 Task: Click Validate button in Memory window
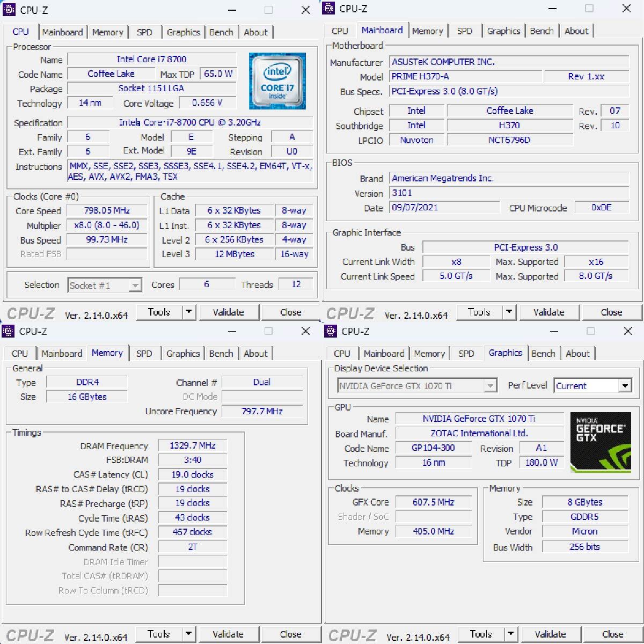[228, 634]
